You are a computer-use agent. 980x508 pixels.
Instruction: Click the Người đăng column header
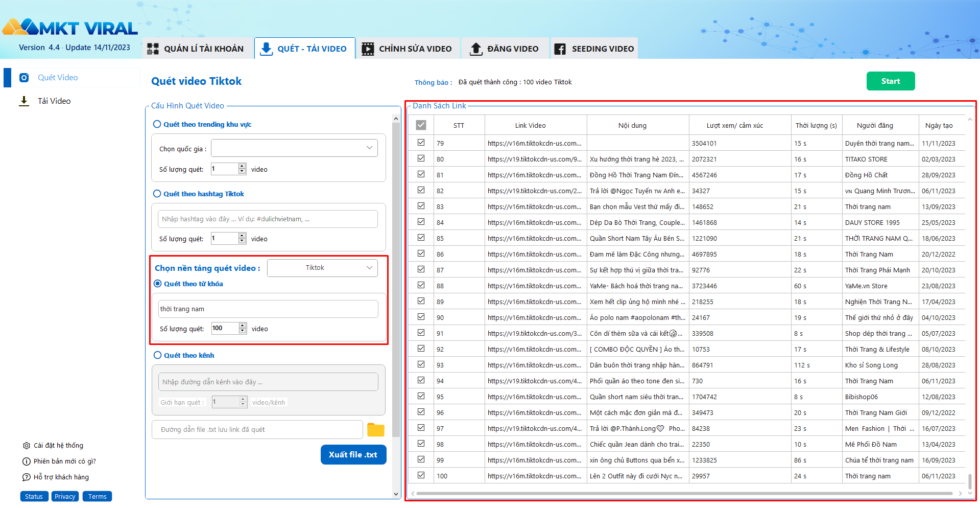(880, 125)
